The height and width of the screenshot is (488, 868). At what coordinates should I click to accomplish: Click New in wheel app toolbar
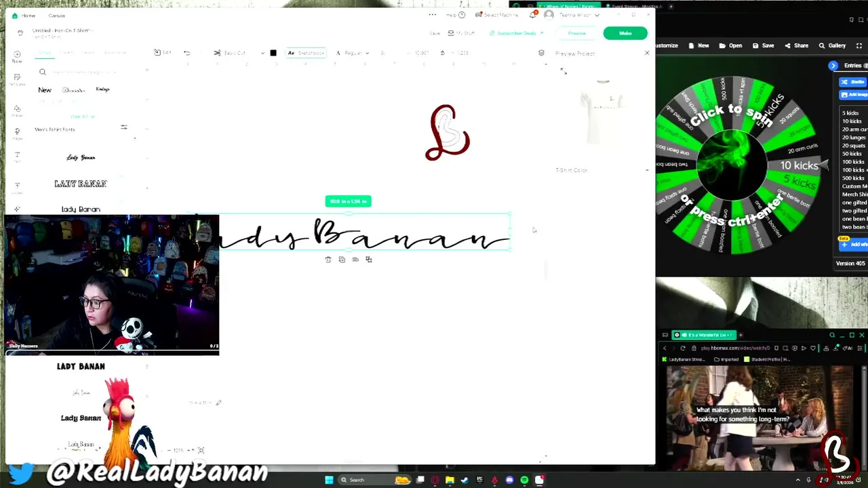coord(699,45)
